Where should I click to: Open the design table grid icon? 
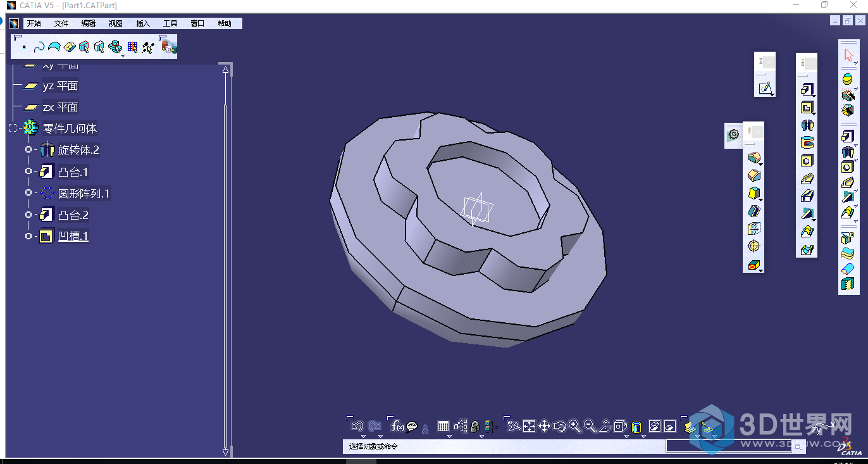pyautogui.click(x=443, y=426)
